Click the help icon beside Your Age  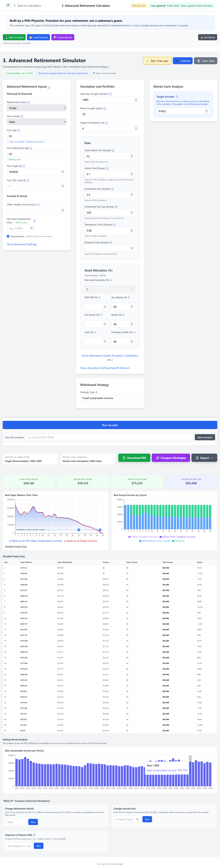(x=19, y=130)
